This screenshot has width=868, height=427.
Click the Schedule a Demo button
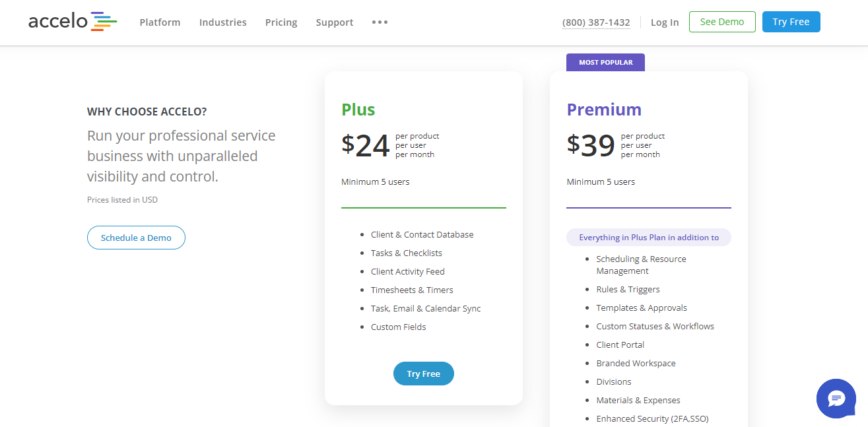click(136, 238)
